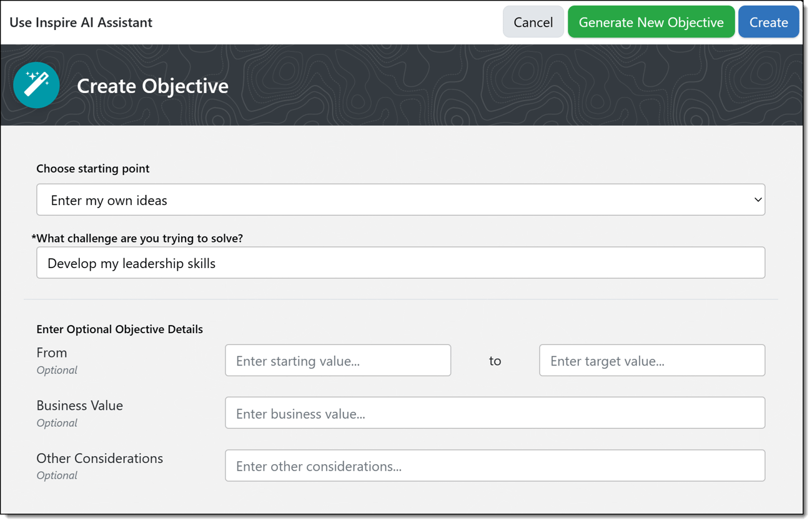Click the Create Objective heading

tap(152, 86)
